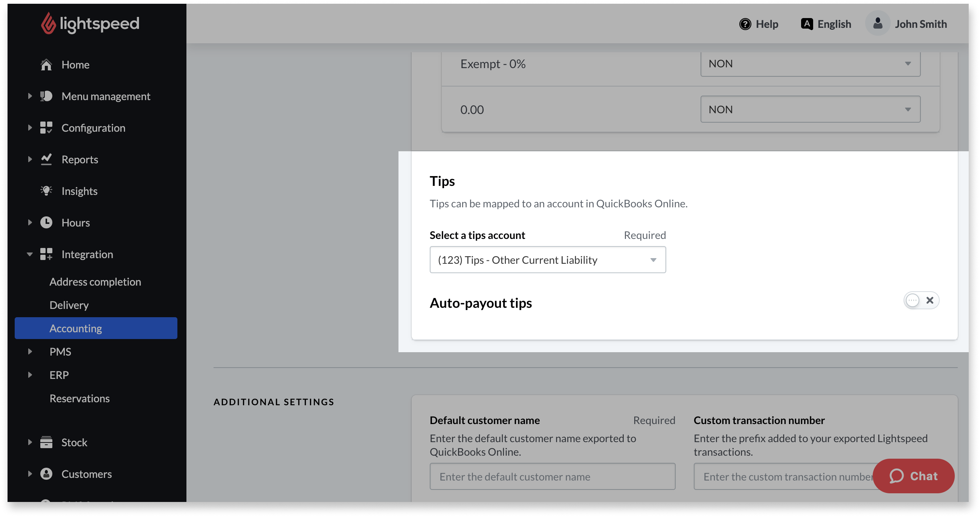Open the Select a tips account dropdown

pos(547,260)
